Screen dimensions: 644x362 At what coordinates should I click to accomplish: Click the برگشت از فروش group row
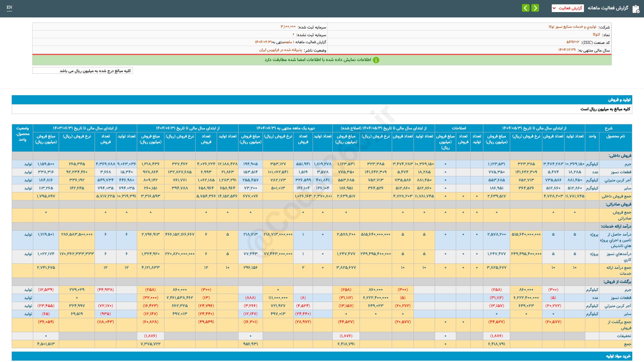[x=617, y=282]
